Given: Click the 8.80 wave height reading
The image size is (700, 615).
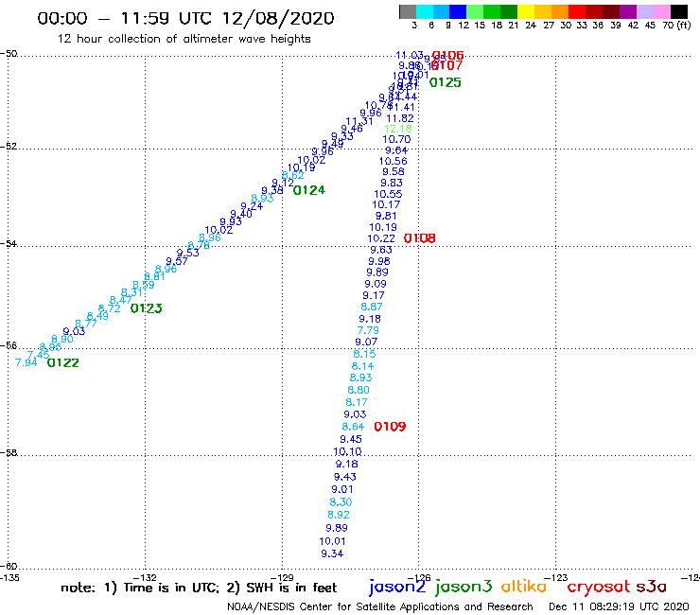Looking at the screenshot, I should click(x=359, y=390).
